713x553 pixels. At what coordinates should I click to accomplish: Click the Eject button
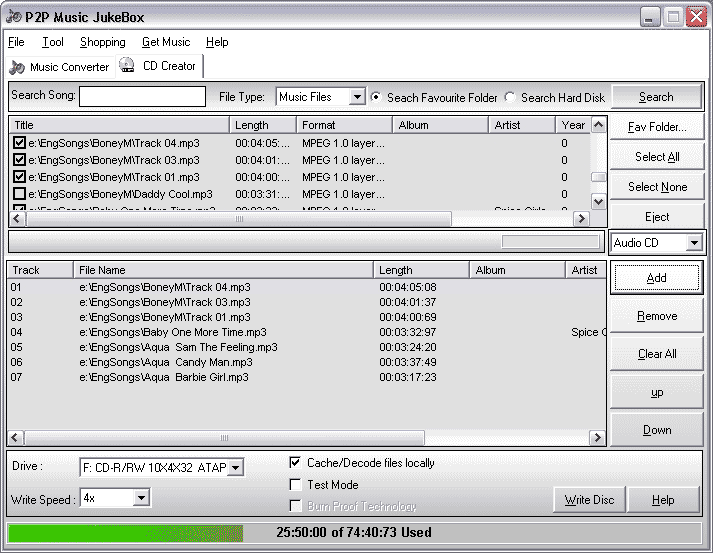point(657,217)
